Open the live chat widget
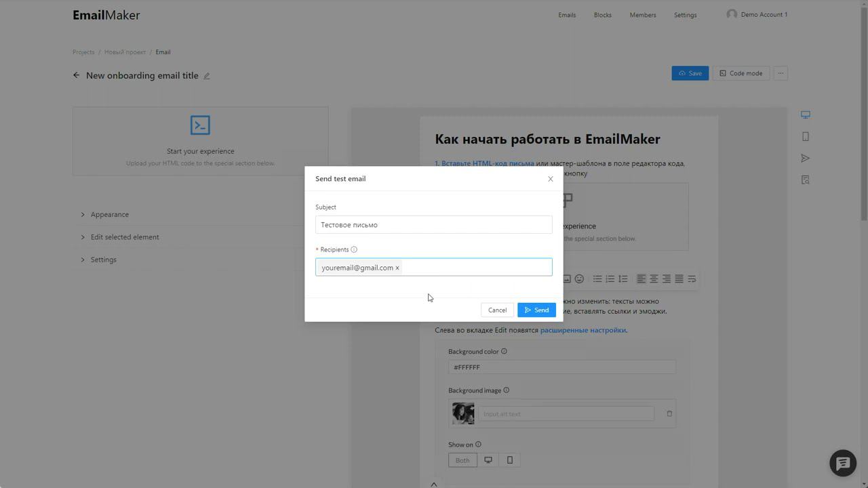This screenshot has width=868, height=488. [x=843, y=463]
